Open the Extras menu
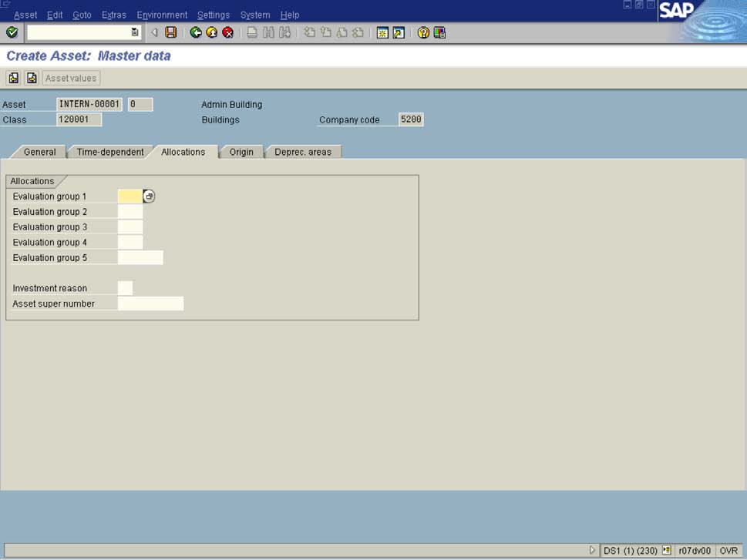 [113, 14]
